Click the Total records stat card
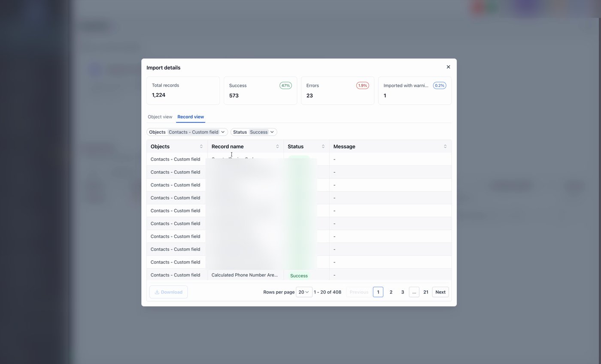The height and width of the screenshot is (364, 601). (x=183, y=90)
